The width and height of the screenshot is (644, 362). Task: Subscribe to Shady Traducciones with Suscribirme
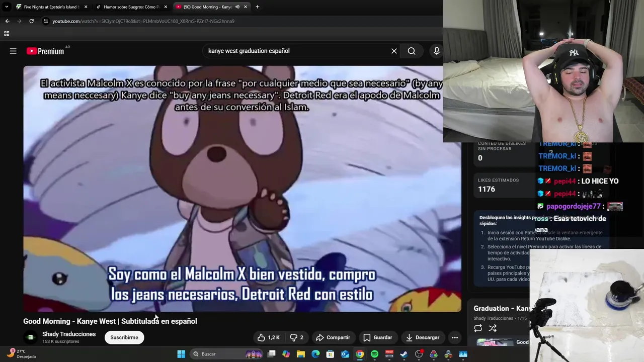[x=124, y=337]
